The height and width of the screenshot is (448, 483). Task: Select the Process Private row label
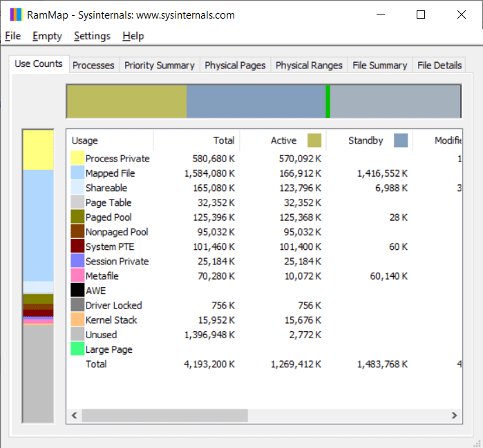tap(117, 159)
